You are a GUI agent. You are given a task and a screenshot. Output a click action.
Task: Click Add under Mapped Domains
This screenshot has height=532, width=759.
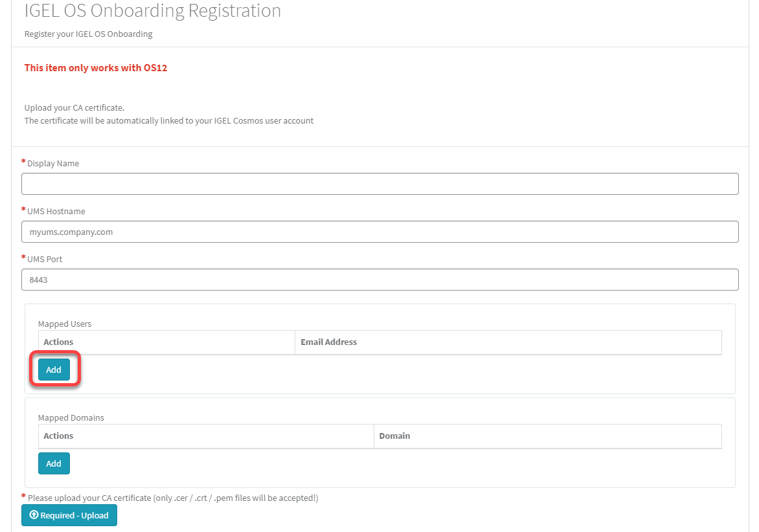pos(54,463)
